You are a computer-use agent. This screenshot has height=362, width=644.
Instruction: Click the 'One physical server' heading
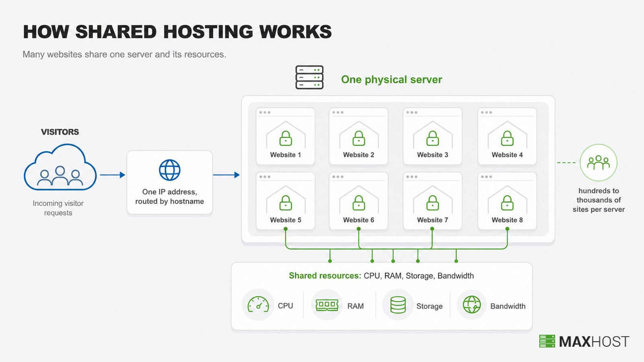pyautogui.click(x=392, y=80)
